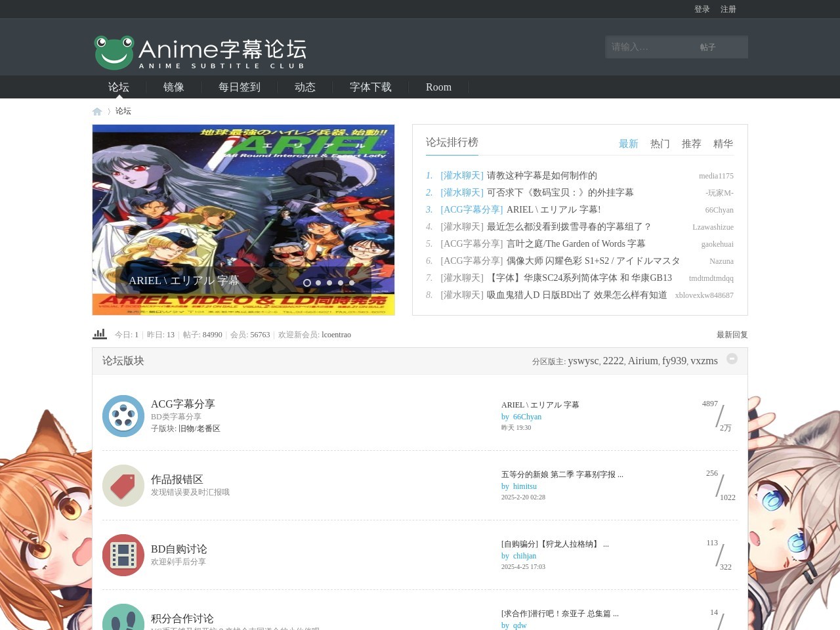Open the 动态 navigation item
Image resolution: width=840 pixels, height=630 pixels.
pos(305,87)
